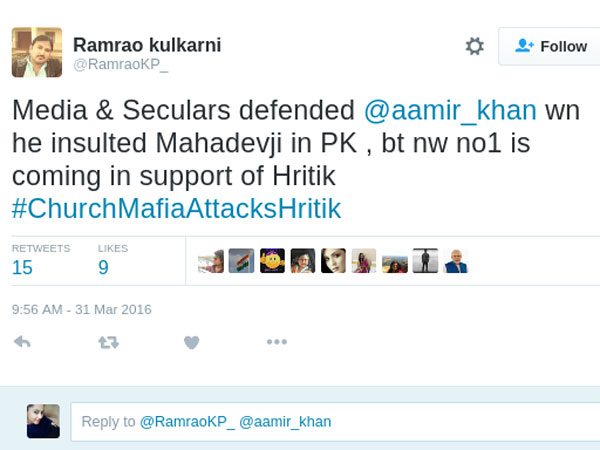Viewport: 600px width, 450px height.
Task: Open the #ChurchMafiaAttacksHritik hashtag
Action: [x=176, y=208]
